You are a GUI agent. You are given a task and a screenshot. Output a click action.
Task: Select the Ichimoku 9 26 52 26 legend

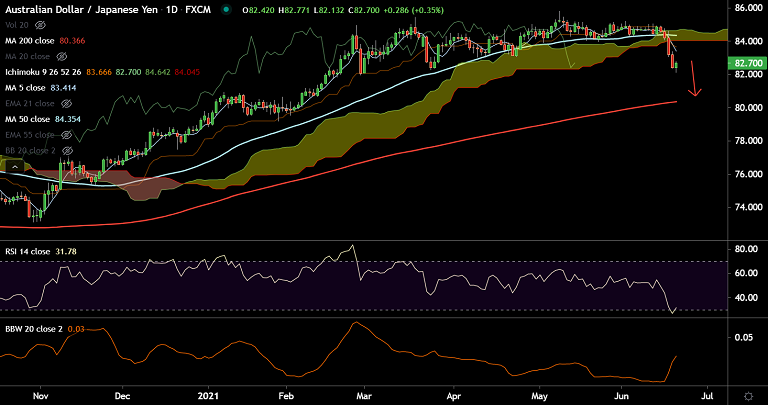tap(44, 72)
